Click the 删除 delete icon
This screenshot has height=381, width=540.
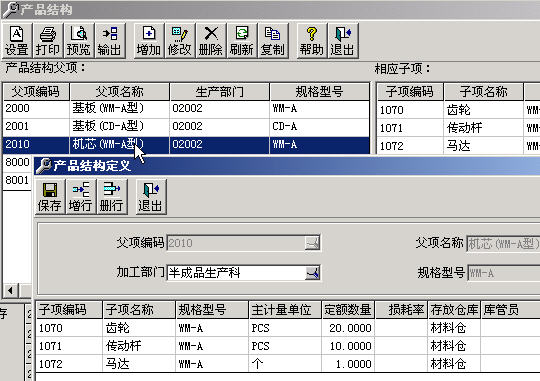click(x=211, y=41)
